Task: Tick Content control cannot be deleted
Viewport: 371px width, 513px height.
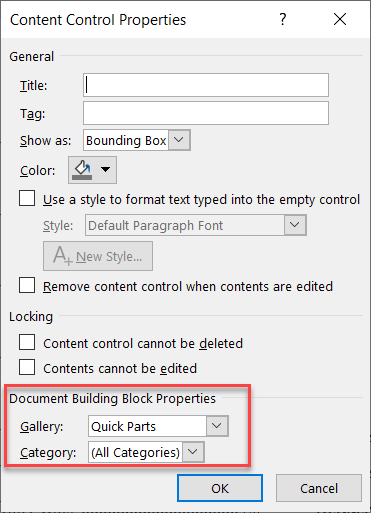Action: point(27,342)
